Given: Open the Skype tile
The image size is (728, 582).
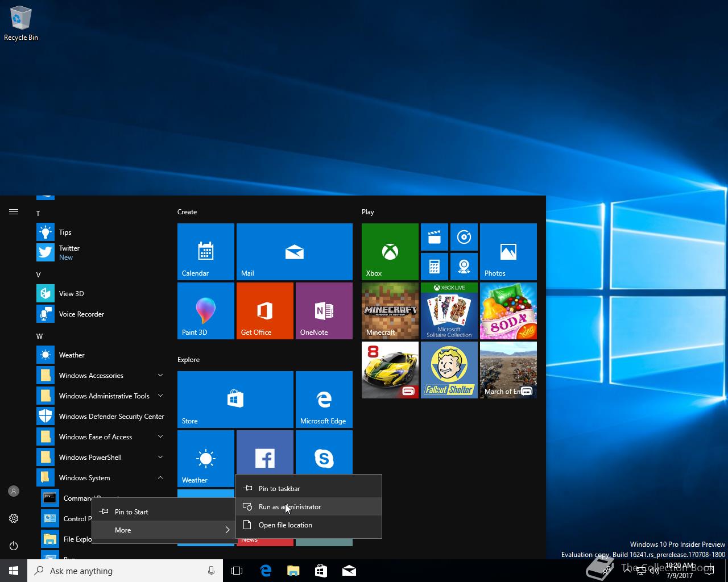Looking at the screenshot, I should coord(324,452).
